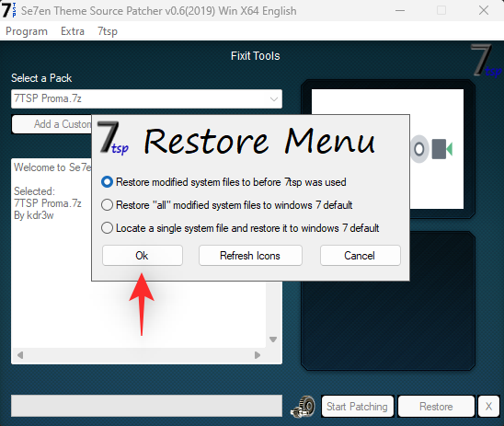The width and height of the screenshot is (504, 426).
Task: Click the Add a Custom Pack button
Action: (52, 124)
